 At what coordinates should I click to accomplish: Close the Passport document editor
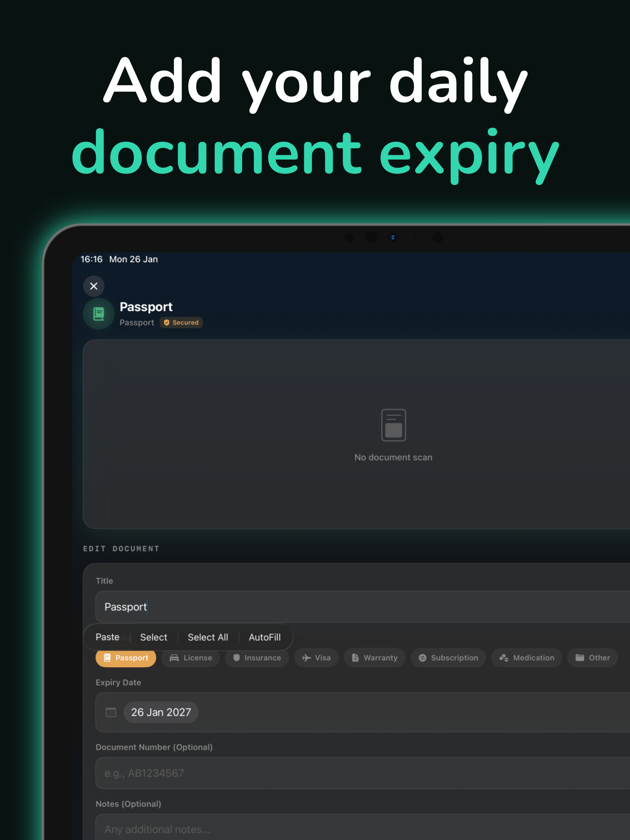[x=94, y=286]
